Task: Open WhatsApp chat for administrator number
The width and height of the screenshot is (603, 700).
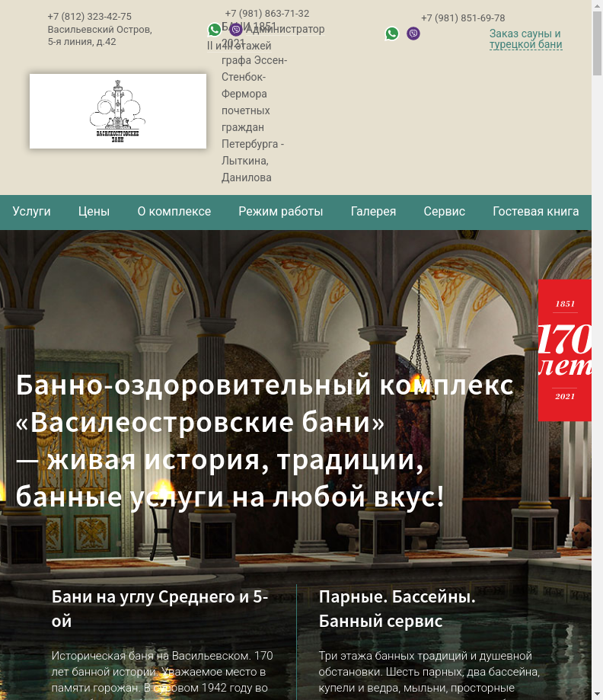Action: coord(215,30)
